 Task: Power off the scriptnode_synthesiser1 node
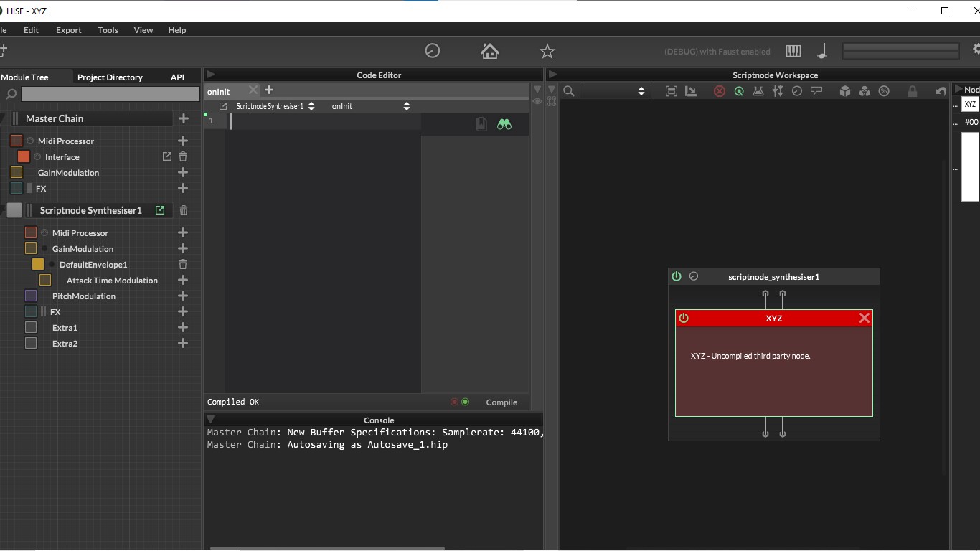coord(675,275)
